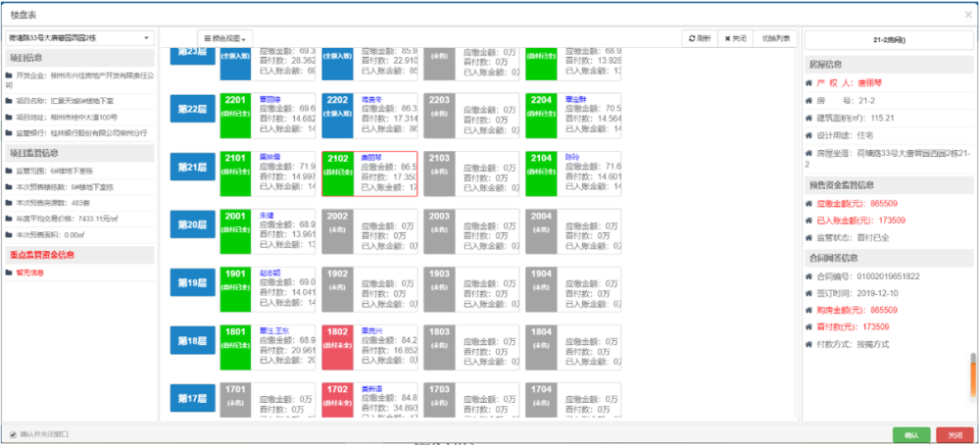Click the house icon beside 建筑面积
This screenshot has width=980, height=445.
tap(808, 118)
